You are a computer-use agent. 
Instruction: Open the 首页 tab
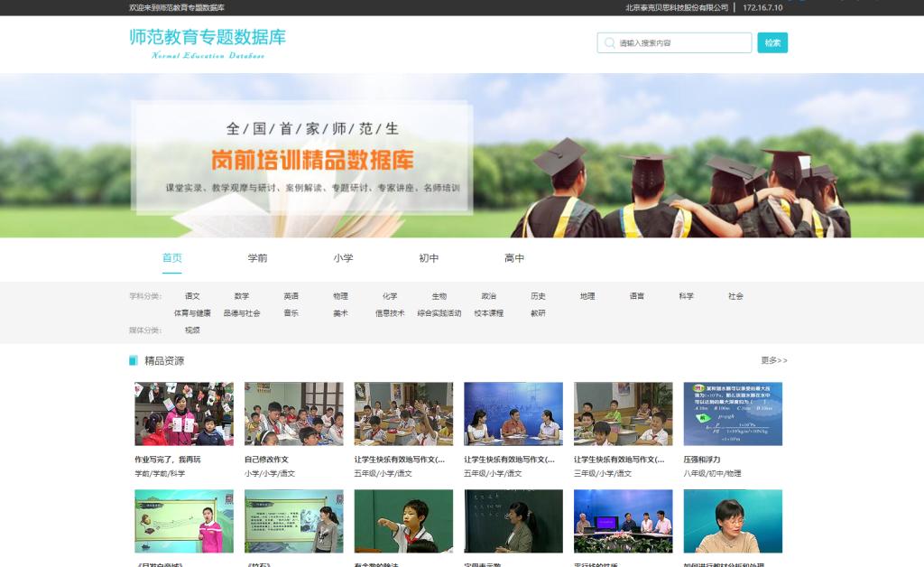pos(172,258)
